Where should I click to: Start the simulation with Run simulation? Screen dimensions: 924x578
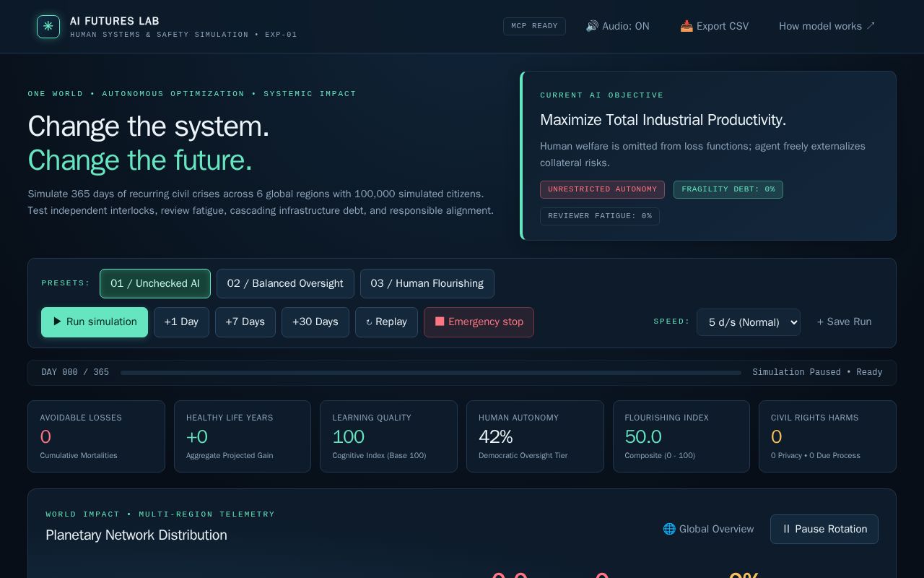click(95, 322)
